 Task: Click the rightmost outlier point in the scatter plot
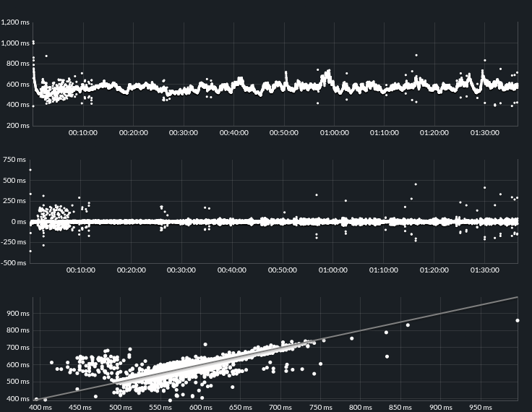[517, 320]
